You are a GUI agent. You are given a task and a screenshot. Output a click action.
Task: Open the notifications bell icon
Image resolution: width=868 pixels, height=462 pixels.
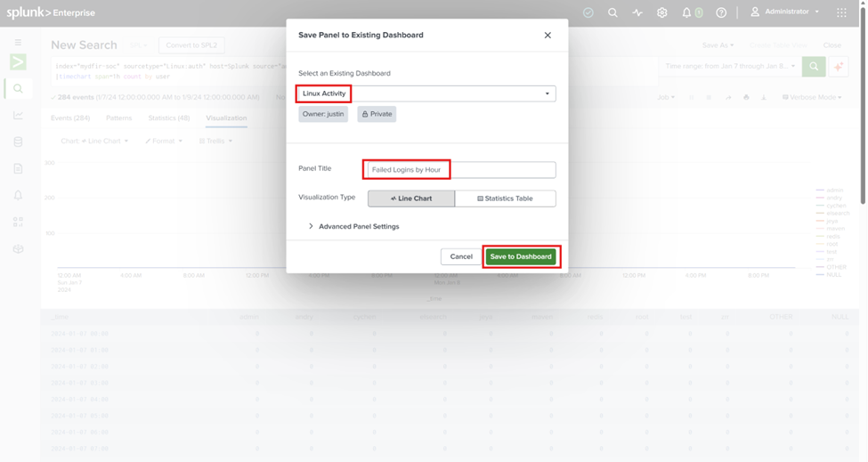pos(686,12)
